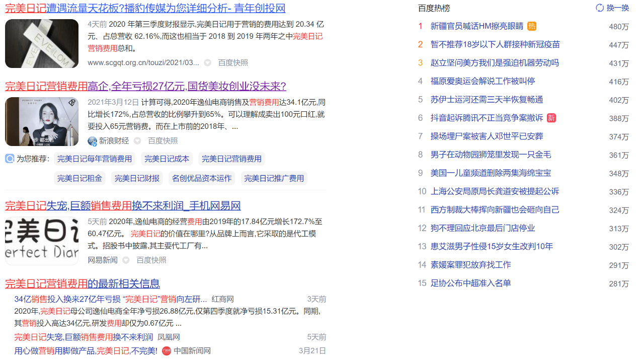Image resolution: width=644 pixels, height=359 pixels.
Task: Open hot topic 足协公布中超准入名单
Action: [x=471, y=283]
